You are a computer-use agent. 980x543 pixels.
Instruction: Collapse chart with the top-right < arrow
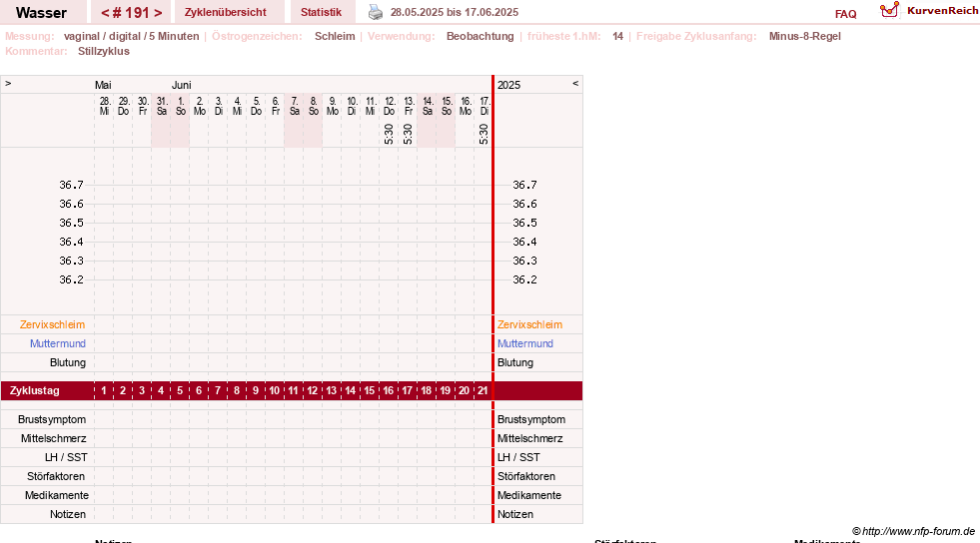point(575,83)
